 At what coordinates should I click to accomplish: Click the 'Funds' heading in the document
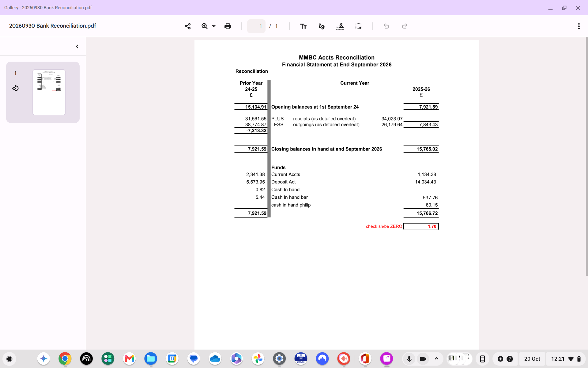(x=278, y=167)
